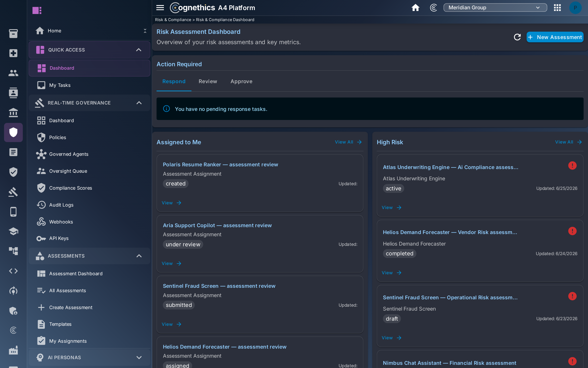Switch to the Approve tab
Image resolution: width=588 pixels, height=368 pixels.
pyautogui.click(x=241, y=81)
